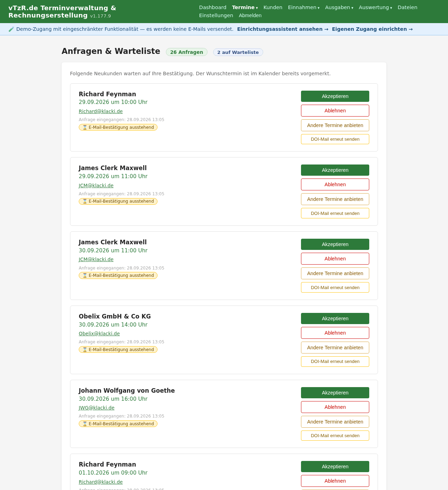This screenshot has width=448, height=490.
Task: Log out via Abmelden
Action: [x=250, y=15]
